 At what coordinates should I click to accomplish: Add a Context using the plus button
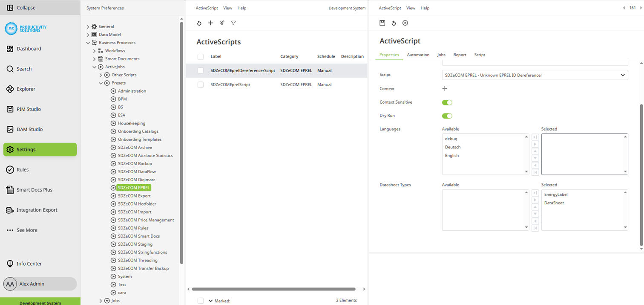(445, 88)
